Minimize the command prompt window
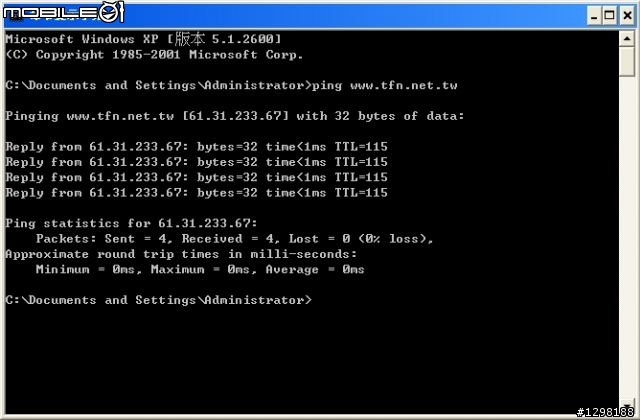This screenshot has height=420, width=640. tap(594, 16)
